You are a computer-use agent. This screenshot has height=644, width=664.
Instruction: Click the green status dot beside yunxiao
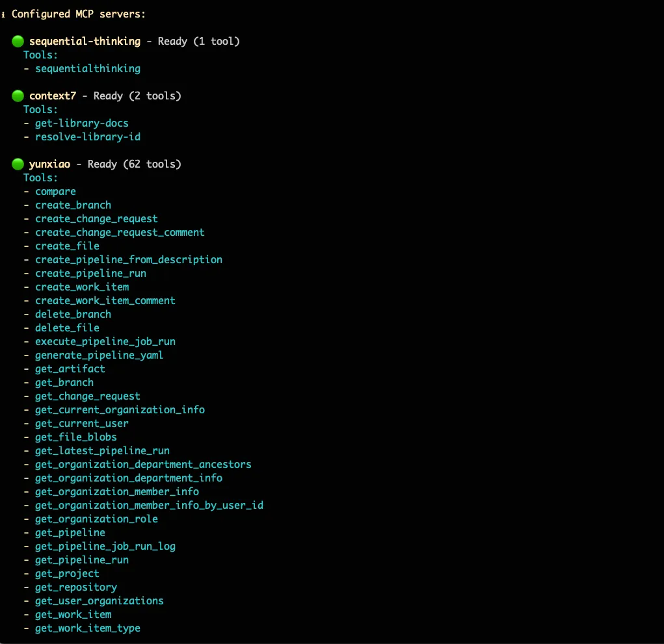click(18, 164)
